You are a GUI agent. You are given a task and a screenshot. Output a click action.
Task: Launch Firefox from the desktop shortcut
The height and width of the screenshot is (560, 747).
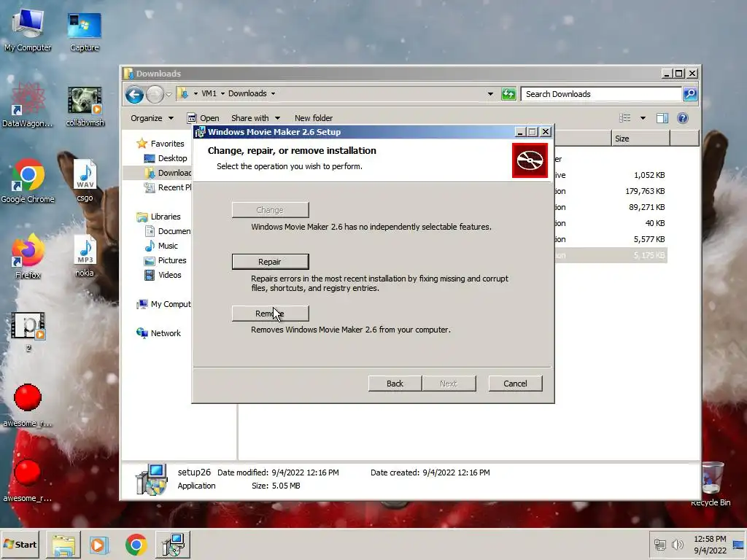click(x=28, y=256)
